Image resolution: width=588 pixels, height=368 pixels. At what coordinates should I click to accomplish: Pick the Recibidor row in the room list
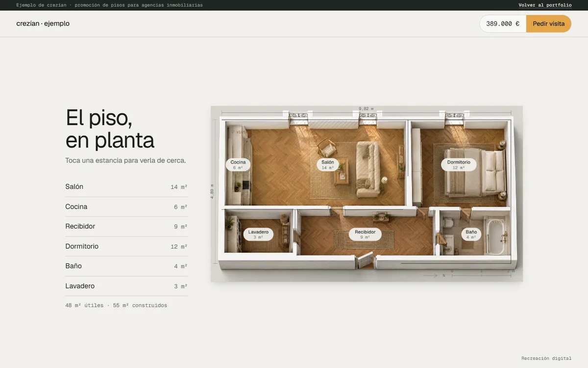coord(126,227)
